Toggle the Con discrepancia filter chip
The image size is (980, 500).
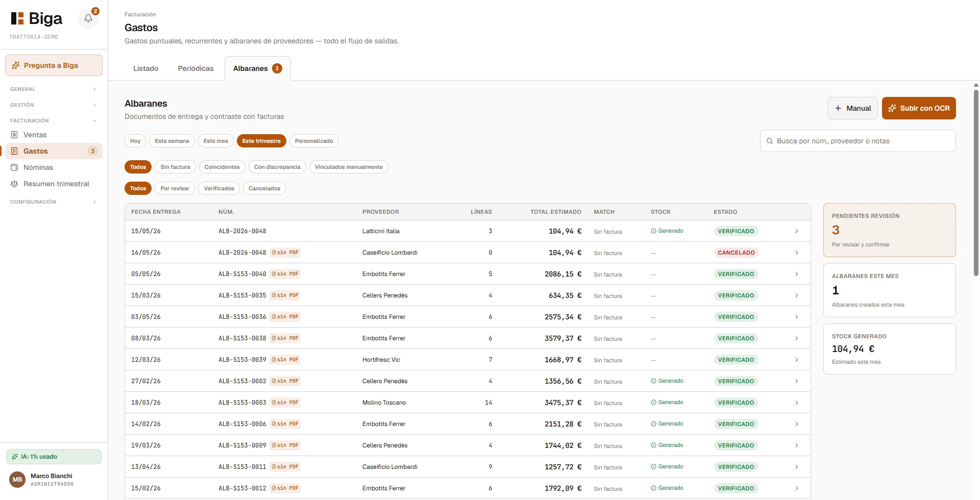[x=277, y=167]
